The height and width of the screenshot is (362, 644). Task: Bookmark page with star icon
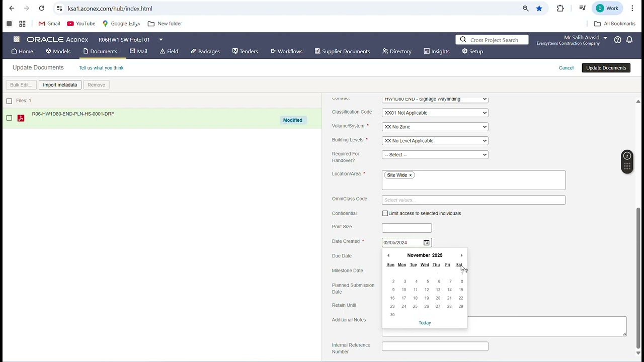pyautogui.click(x=539, y=9)
